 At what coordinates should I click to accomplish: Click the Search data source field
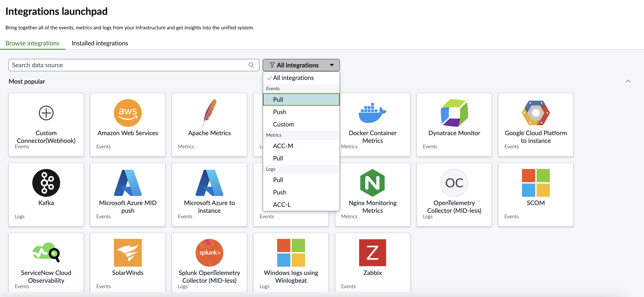pos(134,65)
